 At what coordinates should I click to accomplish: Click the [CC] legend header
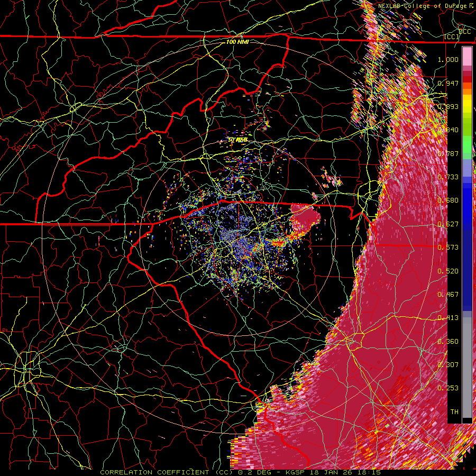pyautogui.click(x=451, y=36)
